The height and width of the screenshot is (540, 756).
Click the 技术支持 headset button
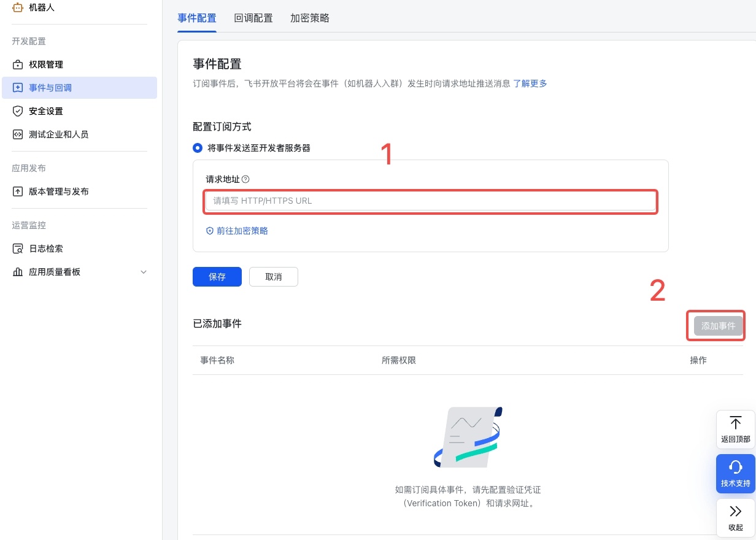point(735,473)
